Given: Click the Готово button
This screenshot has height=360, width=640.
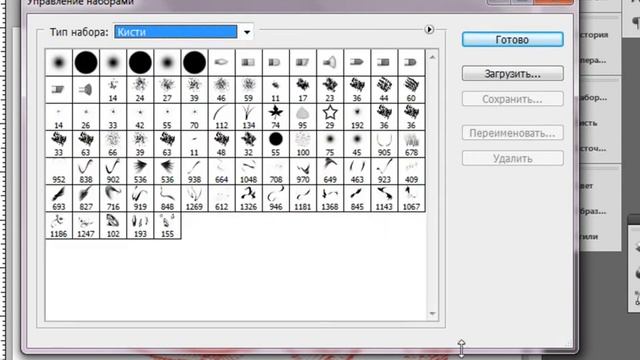Looking at the screenshot, I should point(513,40).
